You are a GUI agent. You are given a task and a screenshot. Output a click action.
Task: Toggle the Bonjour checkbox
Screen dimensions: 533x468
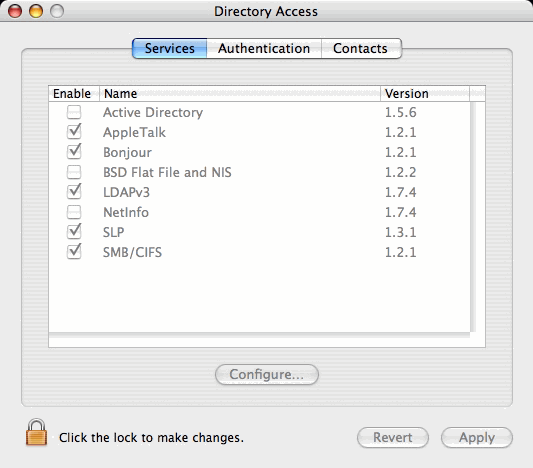tap(74, 152)
